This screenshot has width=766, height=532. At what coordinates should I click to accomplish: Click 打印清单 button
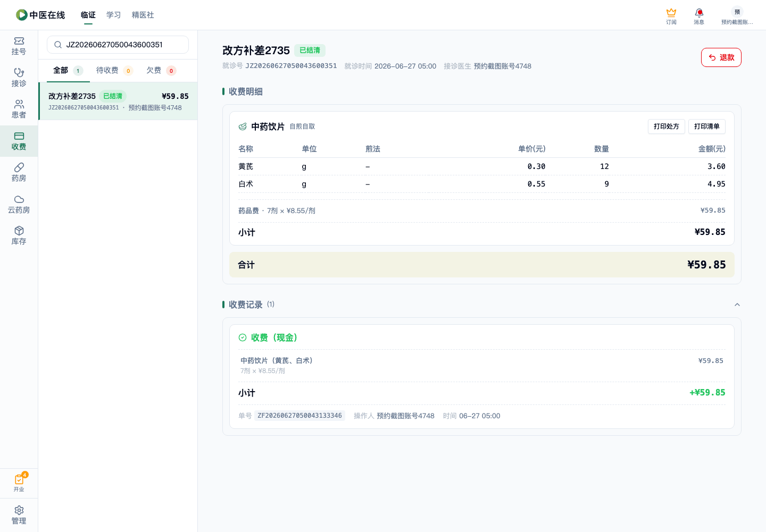pos(707,126)
